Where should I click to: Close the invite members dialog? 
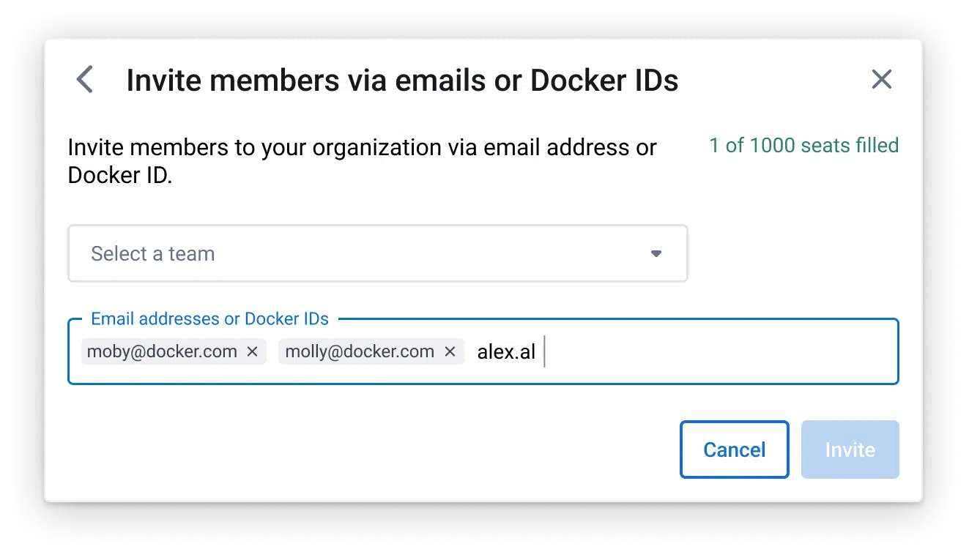pyautogui.click(x=881, y=80)
